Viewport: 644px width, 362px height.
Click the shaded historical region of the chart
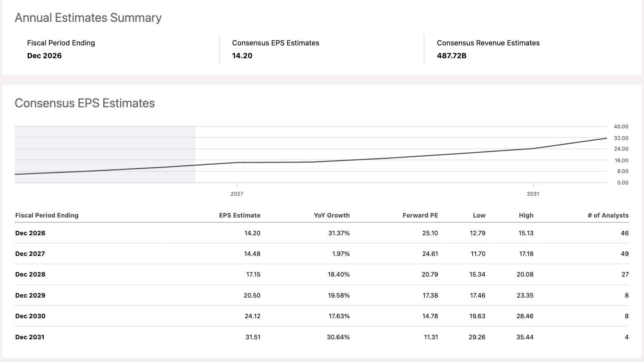click(105, 154)
